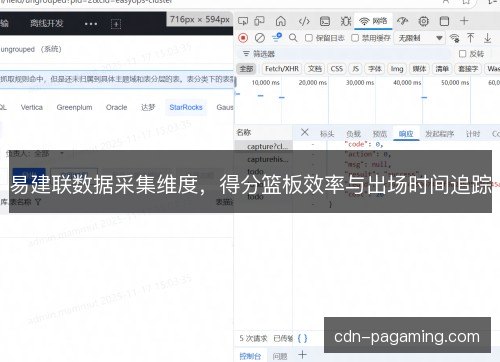Open the DevTools welcome home icon
500x362 pixels.
[x=281, y=21]
